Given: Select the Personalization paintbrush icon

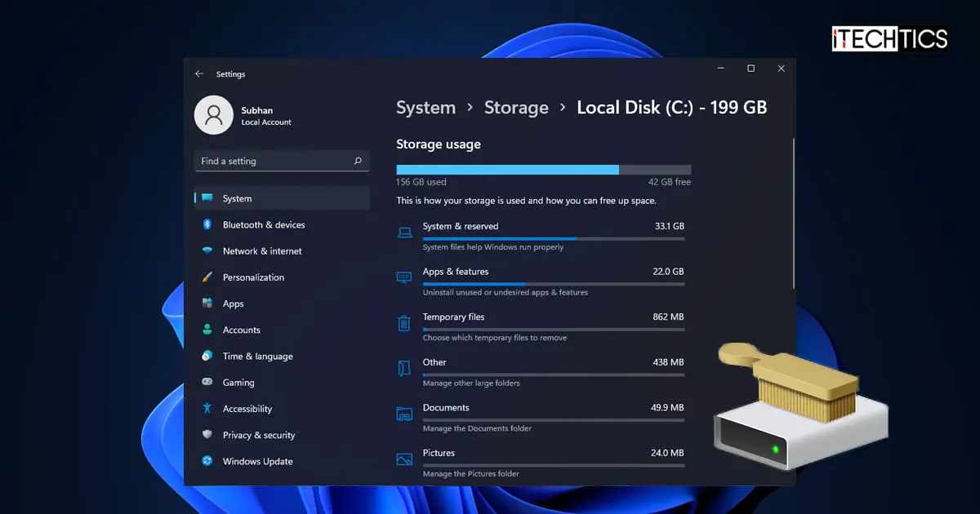Looking at the screenshot, I should [x=207, y=277].
